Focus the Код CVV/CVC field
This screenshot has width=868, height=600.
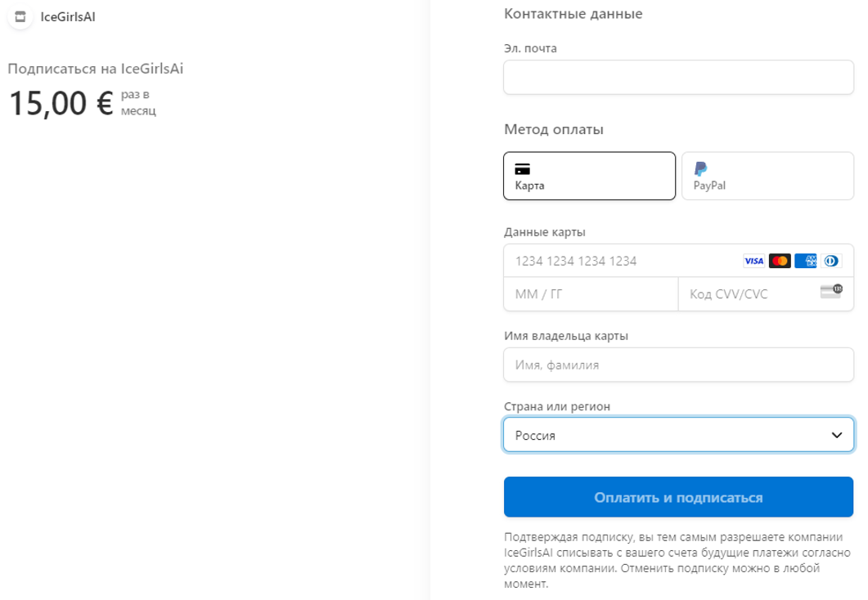tap(766, 294)
